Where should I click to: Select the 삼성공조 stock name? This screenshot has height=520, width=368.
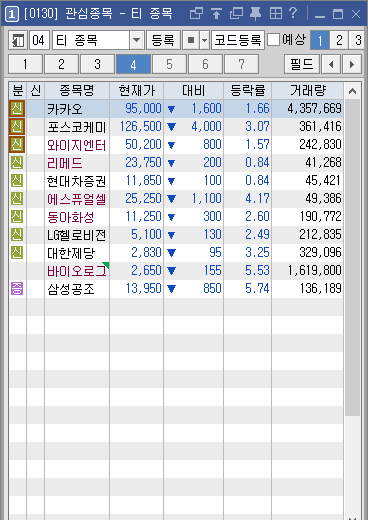71,289
